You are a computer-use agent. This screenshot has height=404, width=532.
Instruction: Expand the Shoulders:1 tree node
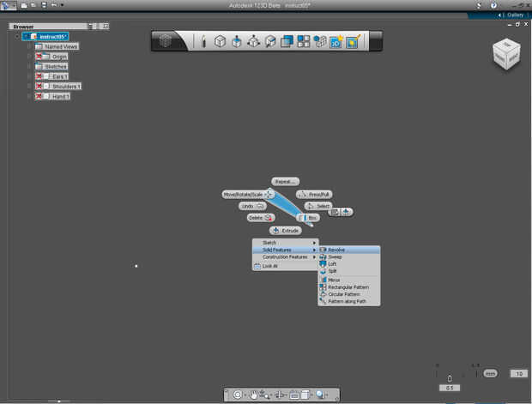(x=29, y=86)
